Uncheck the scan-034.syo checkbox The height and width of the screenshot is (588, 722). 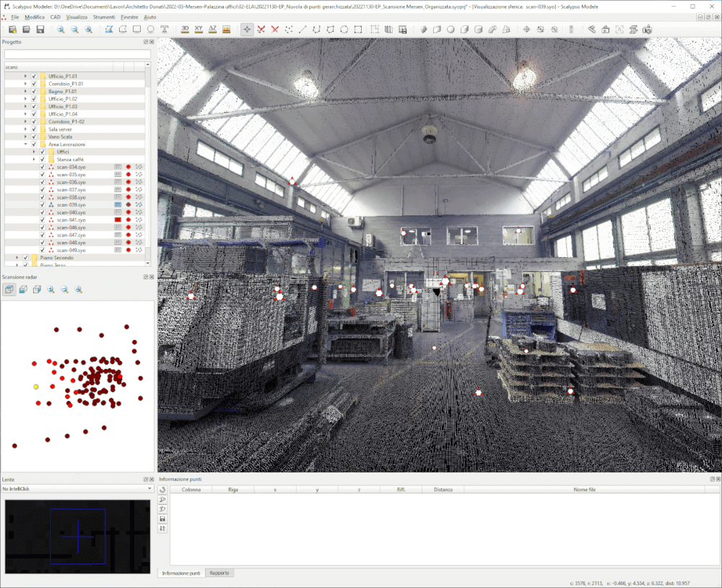(x=43, y=167)
